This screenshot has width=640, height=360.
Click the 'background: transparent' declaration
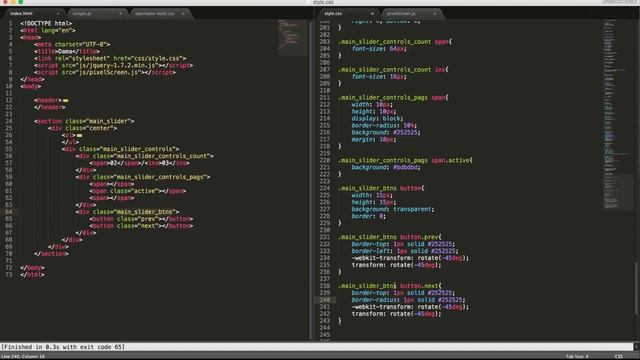(x=393, y=209)
